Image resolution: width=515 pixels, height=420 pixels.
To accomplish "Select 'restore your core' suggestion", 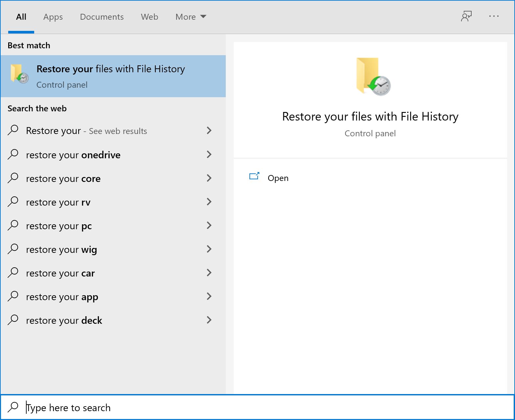I will pyautogui.click(x=113, y=178).
